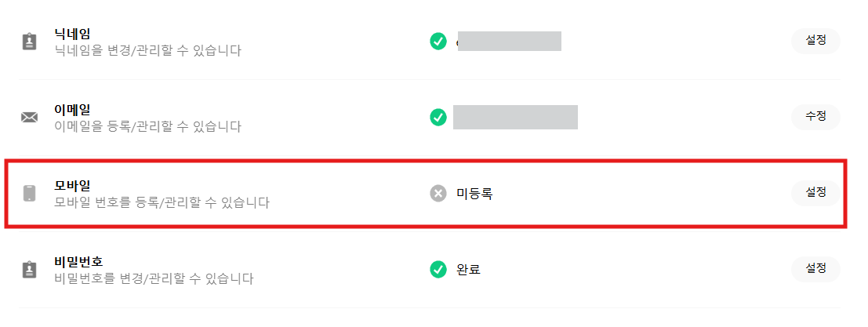Image resolution: width=868 pixels, height=327 pixels.
Task: Open nickname settings with its 설정 button
Action: point(815,41)
